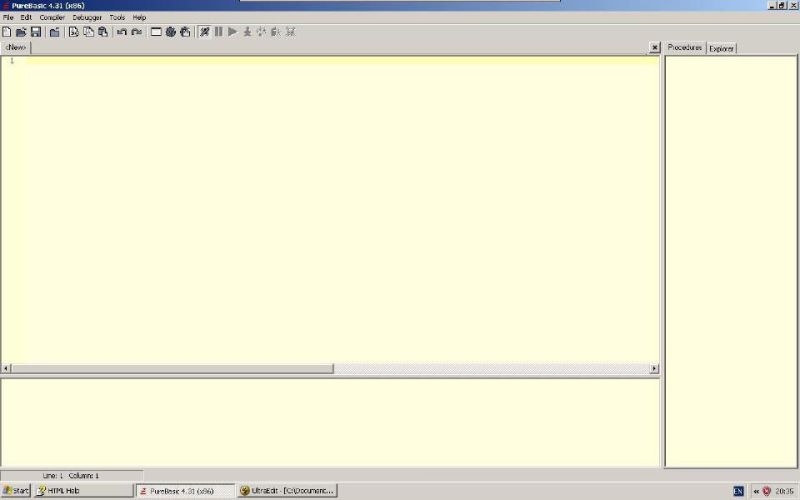Click the horizontal scrollbar thumb
Viewport: 800px width, 500px height.
[172, 368]
